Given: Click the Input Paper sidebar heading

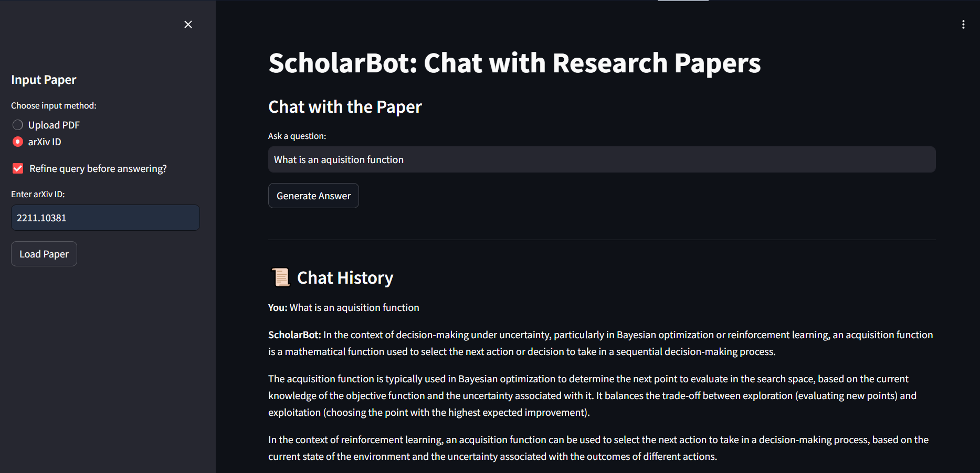Looking at the screenshot, I should 44,80.
